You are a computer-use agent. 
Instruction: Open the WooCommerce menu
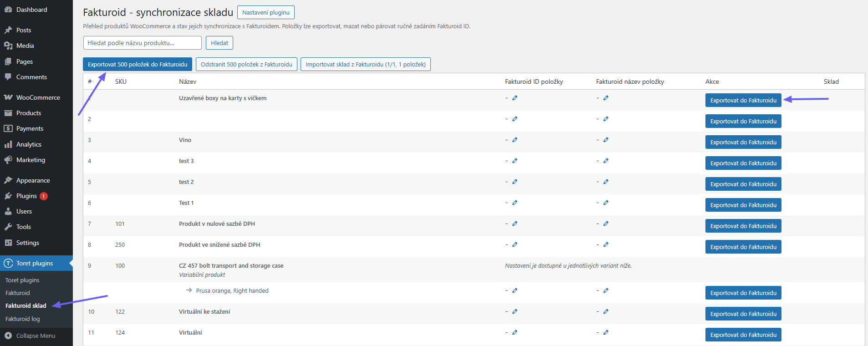[x=38, y=97]
